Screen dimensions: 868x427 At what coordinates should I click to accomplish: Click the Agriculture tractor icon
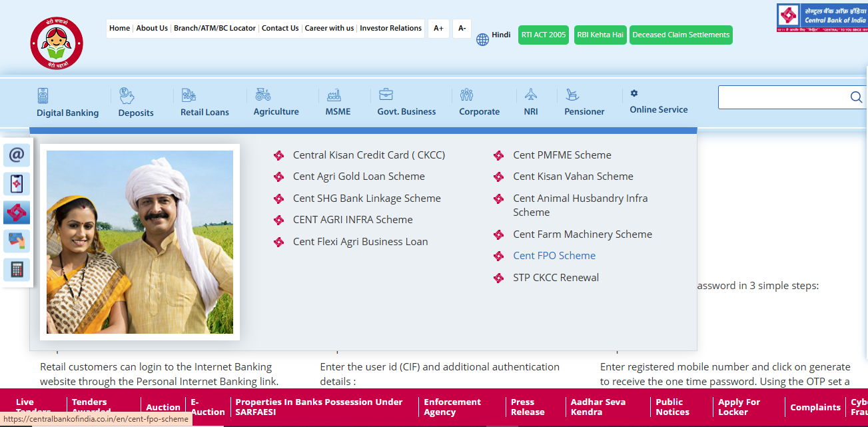[x=262, y=94]
